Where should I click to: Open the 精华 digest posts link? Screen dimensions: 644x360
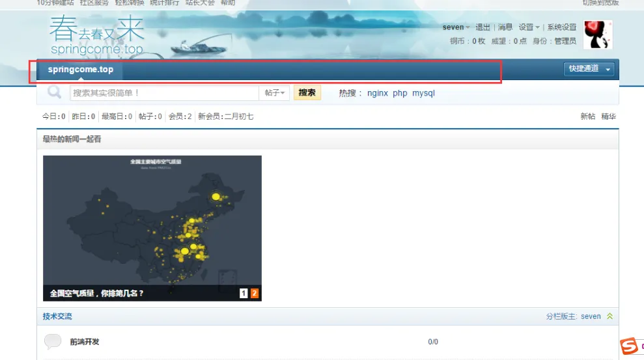(608, 117)
